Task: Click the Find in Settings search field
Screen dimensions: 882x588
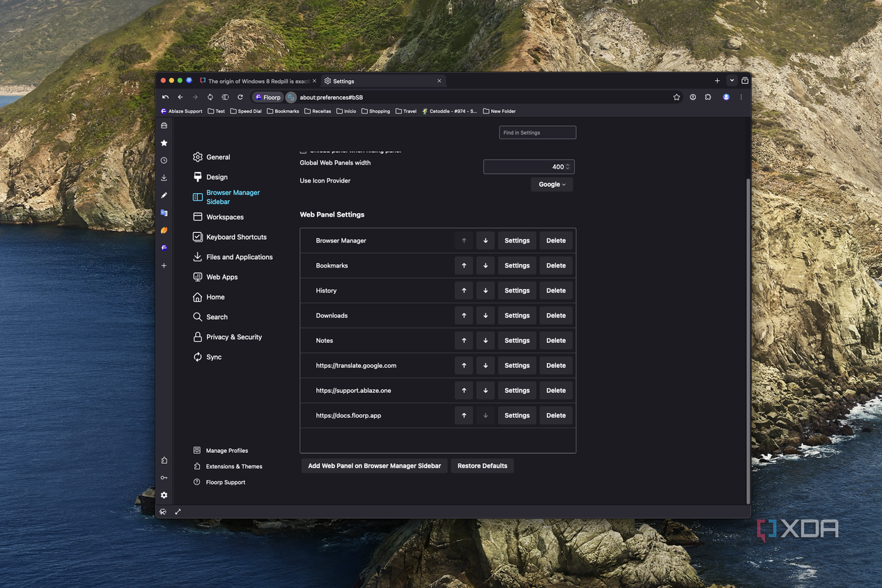Action: [538, 132]
